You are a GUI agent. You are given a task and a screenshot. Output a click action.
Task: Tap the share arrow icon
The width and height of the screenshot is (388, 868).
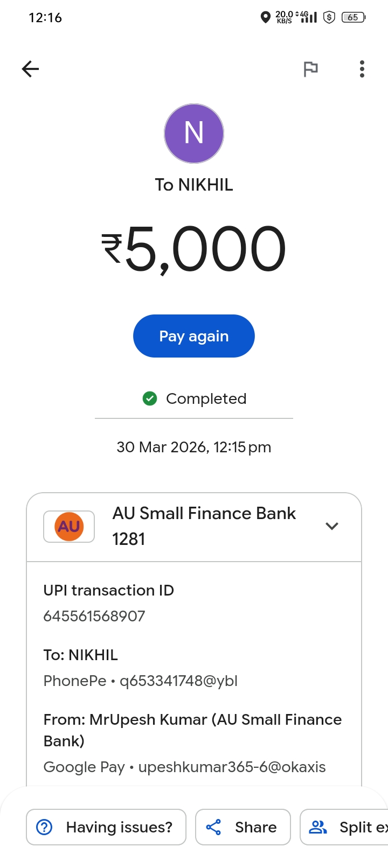213,827
